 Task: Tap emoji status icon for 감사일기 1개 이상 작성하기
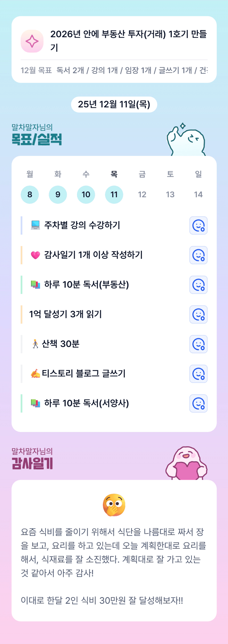(x=198, y=255)
